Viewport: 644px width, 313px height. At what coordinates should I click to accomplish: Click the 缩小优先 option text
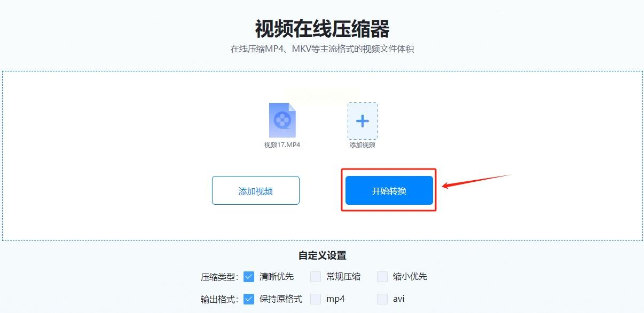tap(410, 277)
